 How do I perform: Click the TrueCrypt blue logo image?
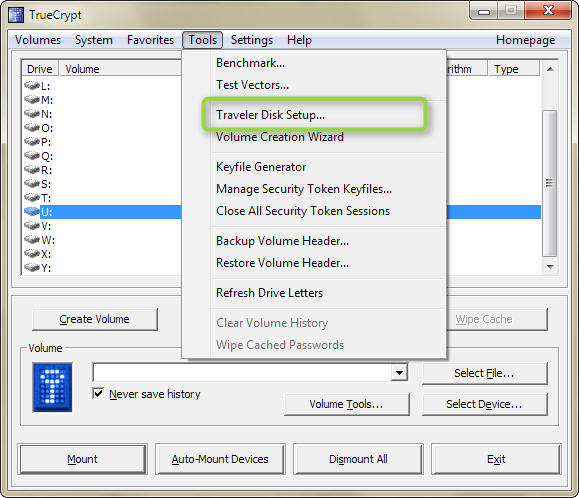point(52,387)
